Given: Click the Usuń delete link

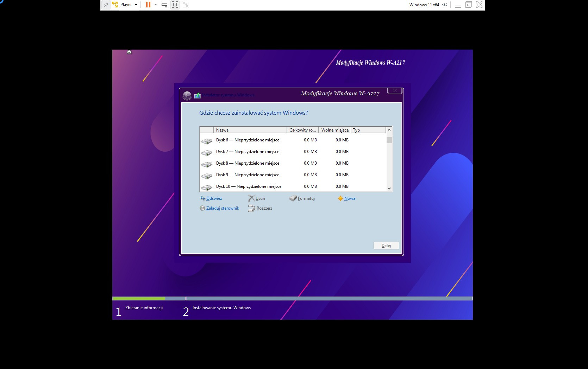Looking at the screenshot, I should [x=260, y=198].
